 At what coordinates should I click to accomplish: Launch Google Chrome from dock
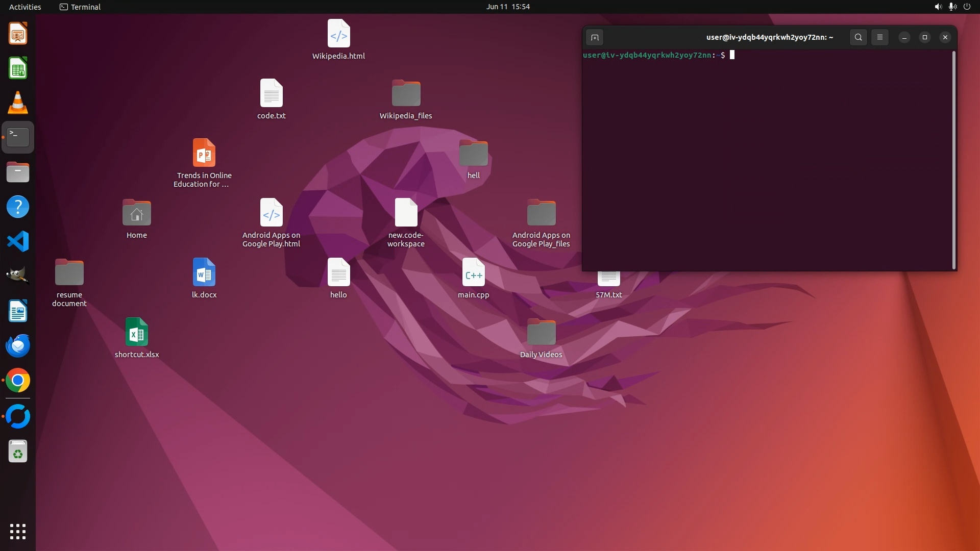point(18,381)
